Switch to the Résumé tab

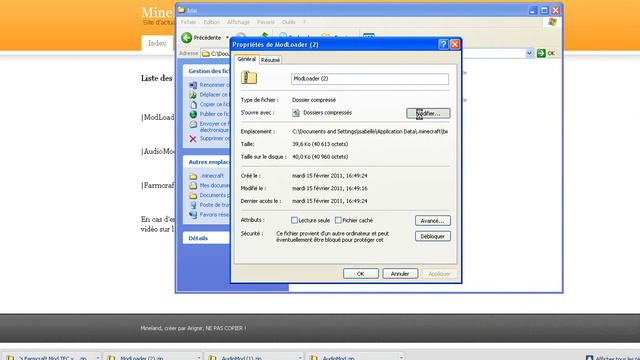(x=270, y=60)
